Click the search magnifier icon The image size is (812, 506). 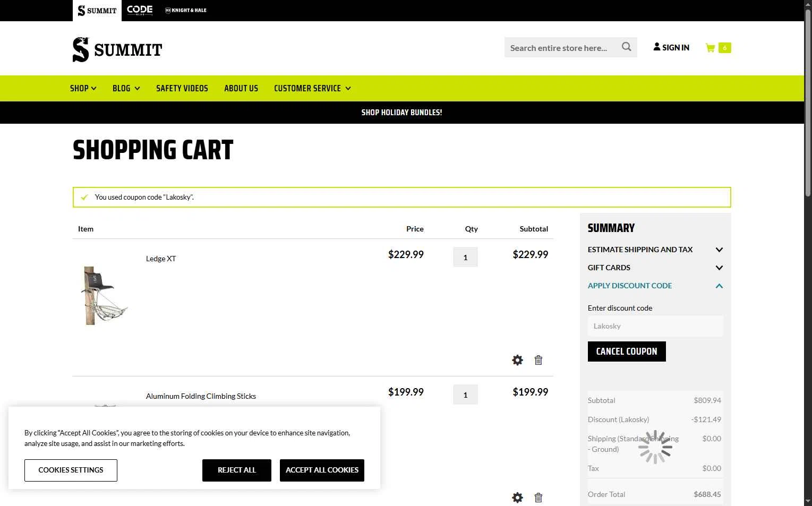pos(627,47)
